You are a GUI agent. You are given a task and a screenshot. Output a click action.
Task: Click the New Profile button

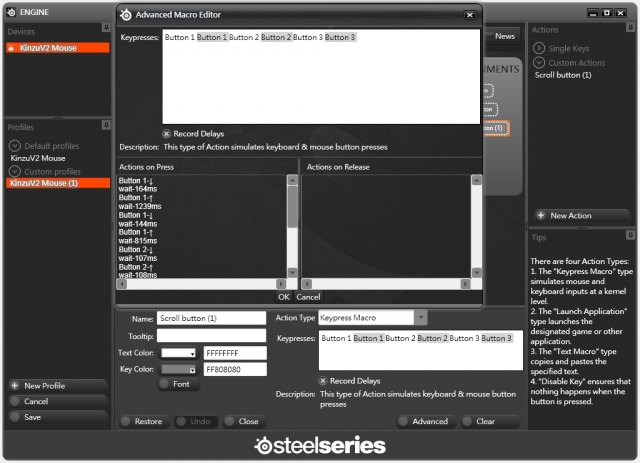(58, 385)
